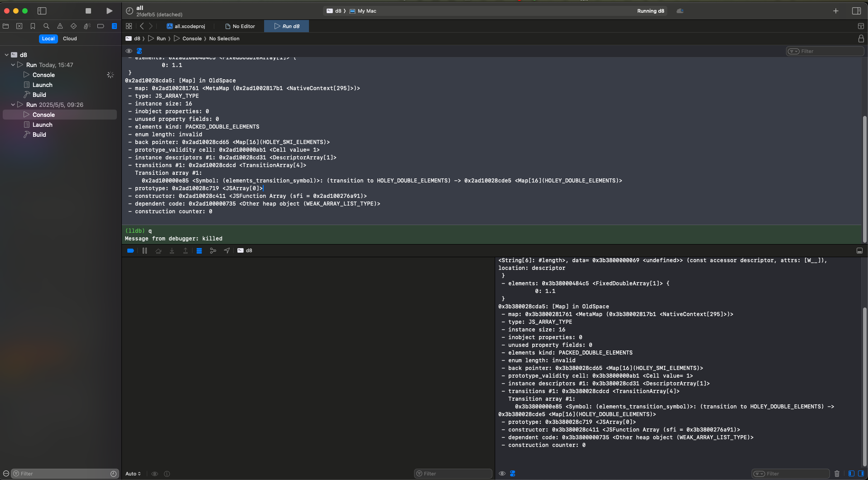Viewport: 868px width, 480px height.
Task: Toggle the console metadata eye icon at top
Action: 129,51
